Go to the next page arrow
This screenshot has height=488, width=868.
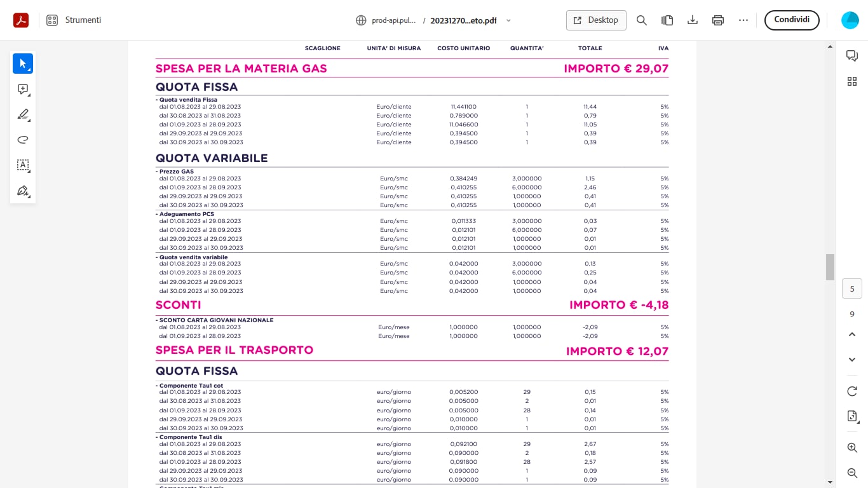click(852, 360)
